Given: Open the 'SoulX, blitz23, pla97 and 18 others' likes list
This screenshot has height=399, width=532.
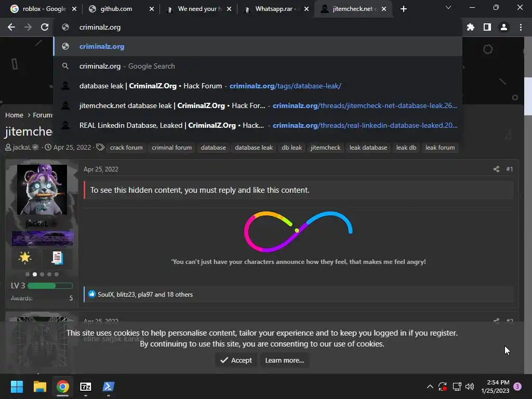Looking at the screenshot, I should point(145,295).
